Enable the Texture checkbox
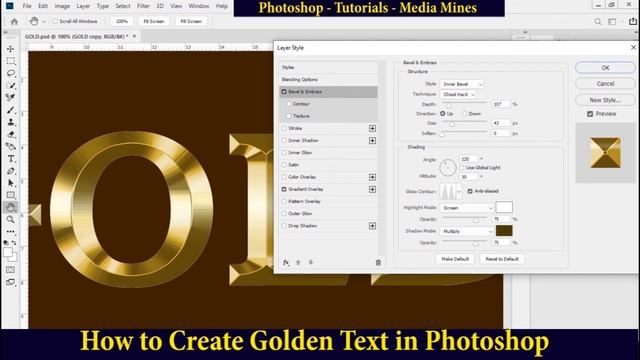This screenshot has height=360, width=640. (x=289, y=116)
